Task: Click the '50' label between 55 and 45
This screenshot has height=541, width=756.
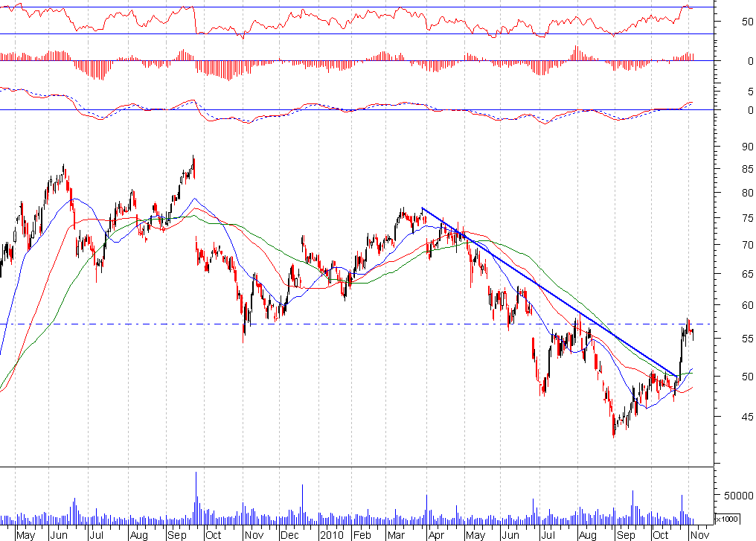Action: [x=747, y=376]
